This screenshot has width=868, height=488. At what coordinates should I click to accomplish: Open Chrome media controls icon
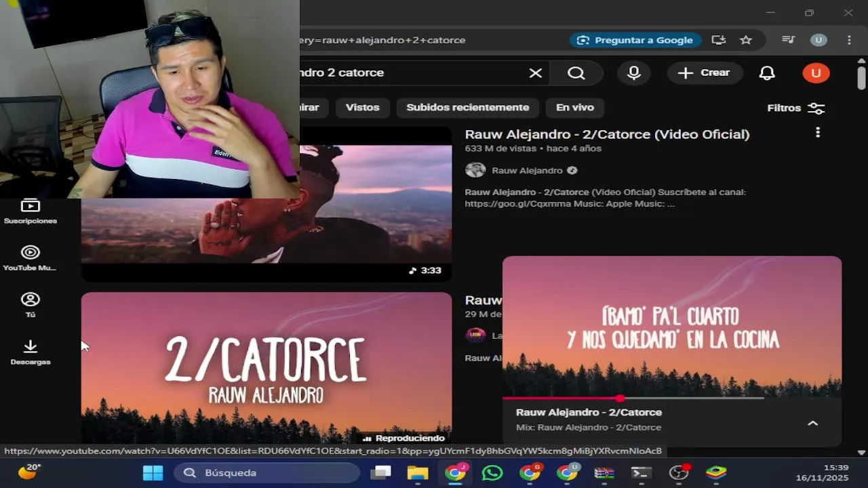point(788,40)
